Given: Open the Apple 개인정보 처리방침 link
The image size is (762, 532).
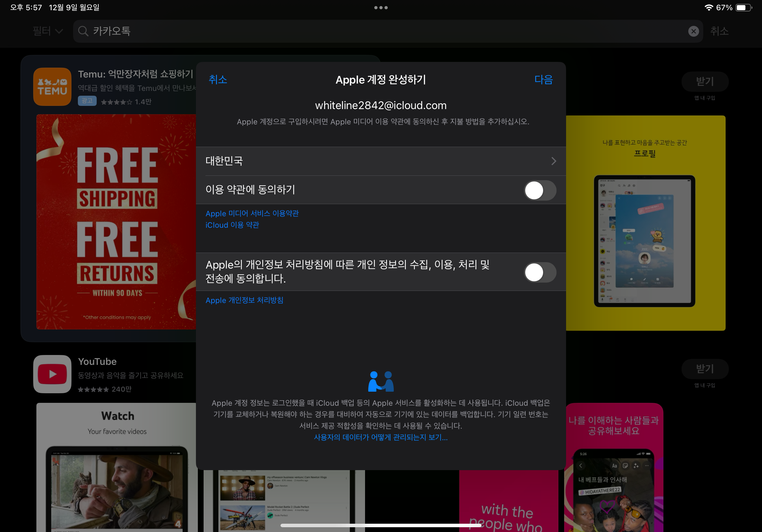Looking at the screenshot, I should pos(244,300).
